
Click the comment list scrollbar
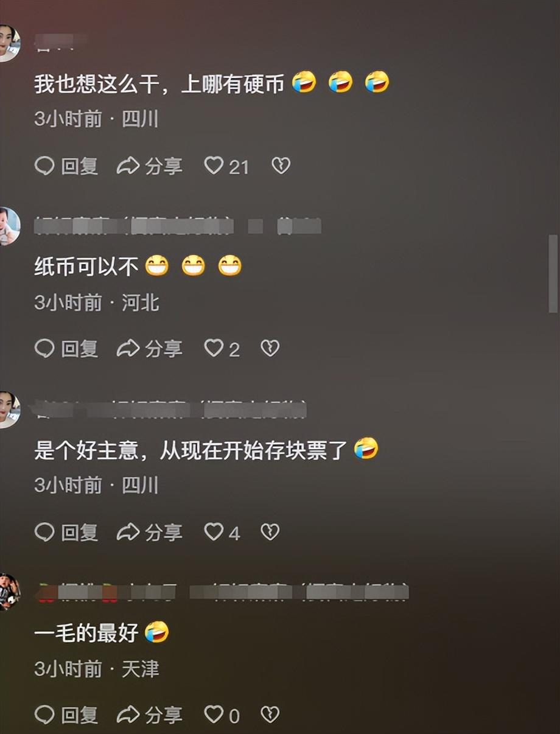553,274
